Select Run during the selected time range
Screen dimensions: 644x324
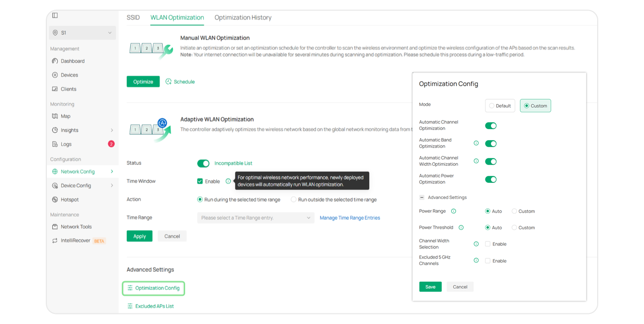coord(200,200)
